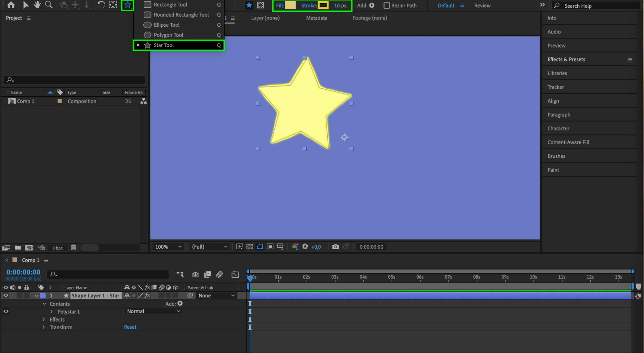
Task: Open the 100% magnification dropdown
Action: (x=168, y=247)
